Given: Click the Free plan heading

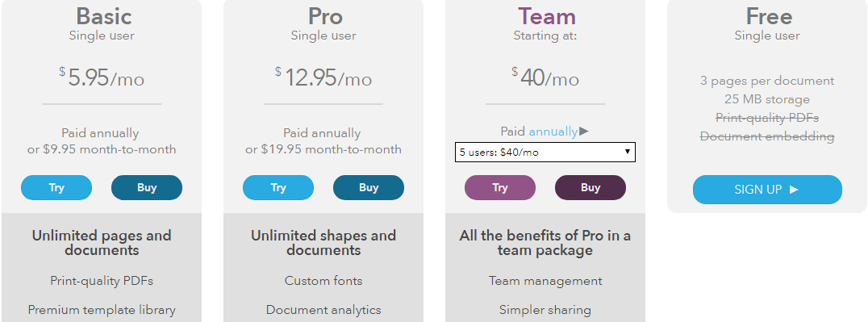Looking at the screenshot, I should 769,16.
